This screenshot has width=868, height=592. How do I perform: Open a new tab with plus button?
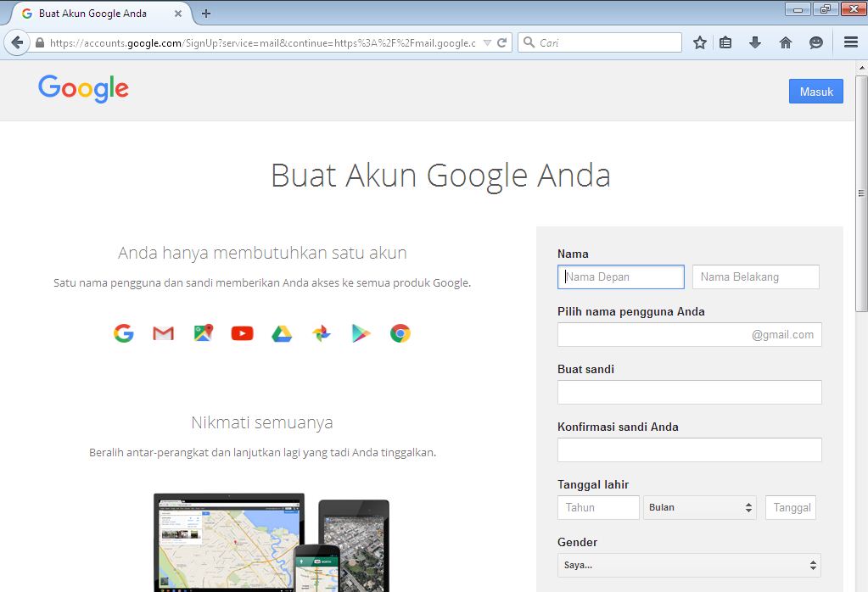point(206,14)
